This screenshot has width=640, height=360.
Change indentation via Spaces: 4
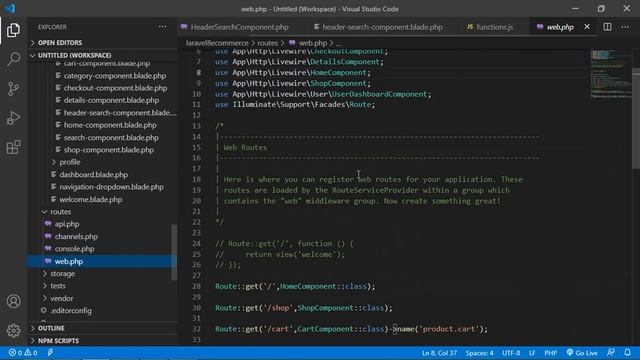(x=479, y=353)
